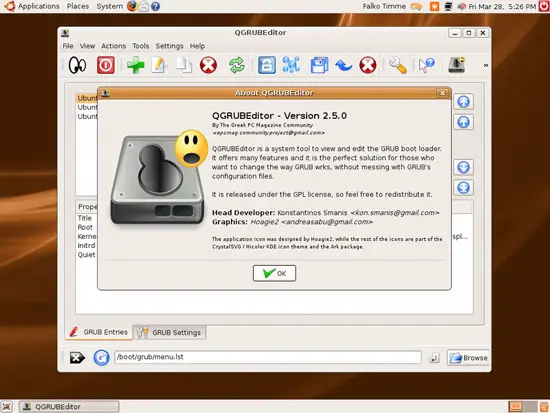The width and height of the screenshot is (550, 413).
Task: Click the Browse button
Action: (x=468, y=358)
